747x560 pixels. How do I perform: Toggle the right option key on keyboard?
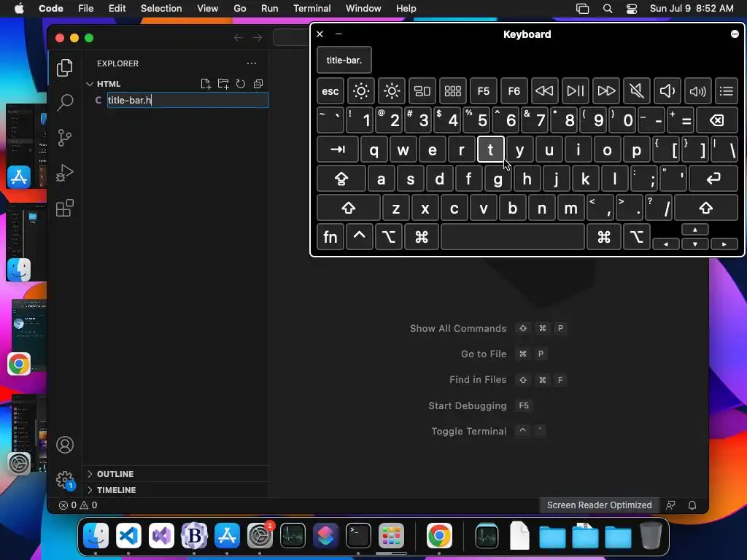pos(636,237)
